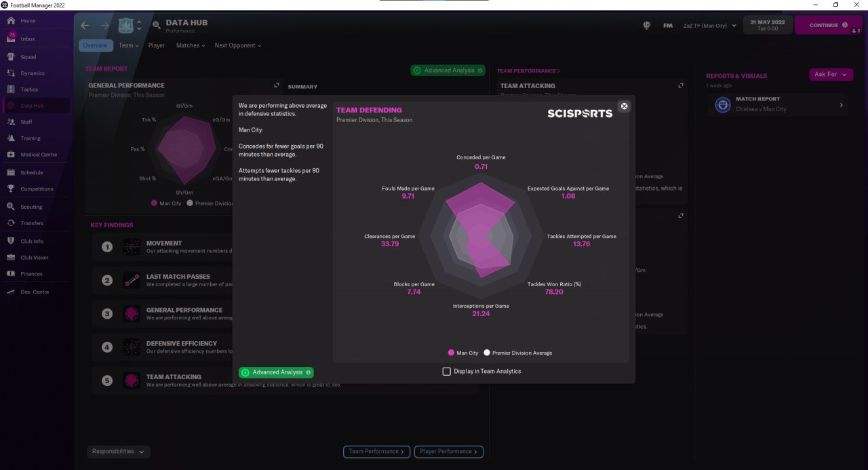868x470 pixels.
Task: Click the Conceded per Game value 0.71
Action: (x=481, y=166)
